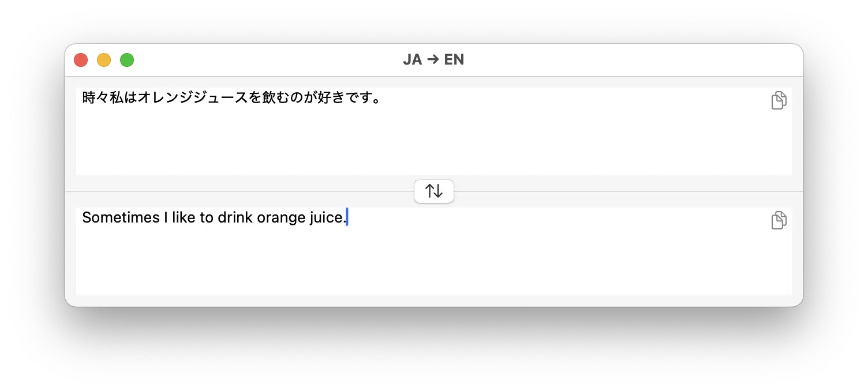Viewport: 868px width, 392px height.
Task: Click the copy icon next to the translation
Action: [779, 220]
